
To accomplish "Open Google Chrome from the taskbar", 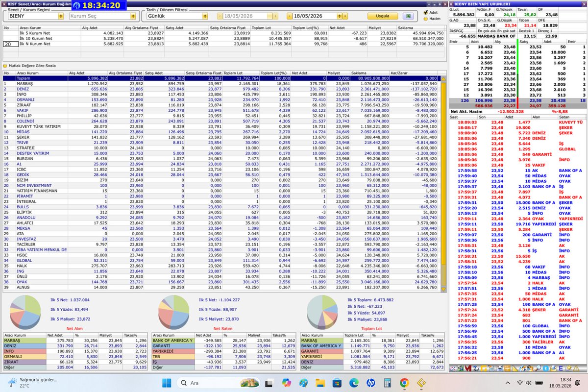I will tap(404, 382).
